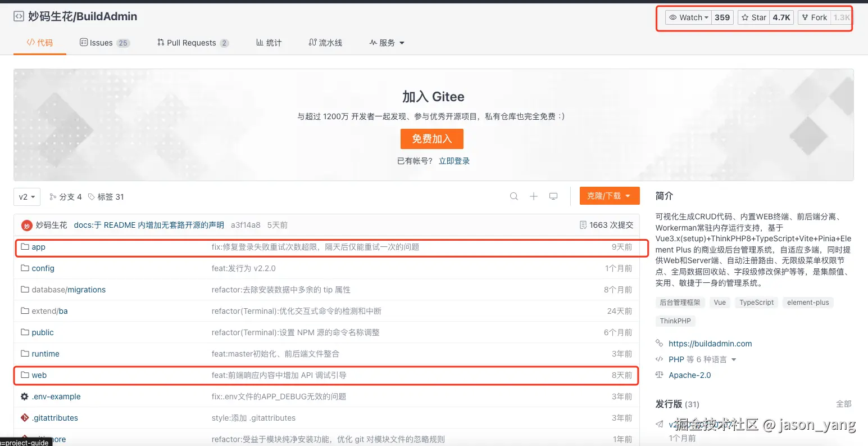The width and height of the screenshot is (868, 446).
Task: Open the migrations subfolder link
Action: click(87, 290)
